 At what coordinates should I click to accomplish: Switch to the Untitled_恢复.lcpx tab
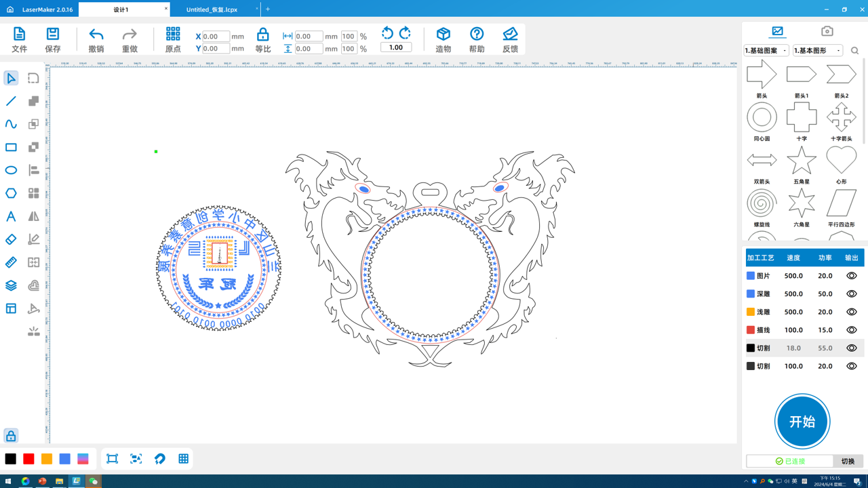coord(212,9)
